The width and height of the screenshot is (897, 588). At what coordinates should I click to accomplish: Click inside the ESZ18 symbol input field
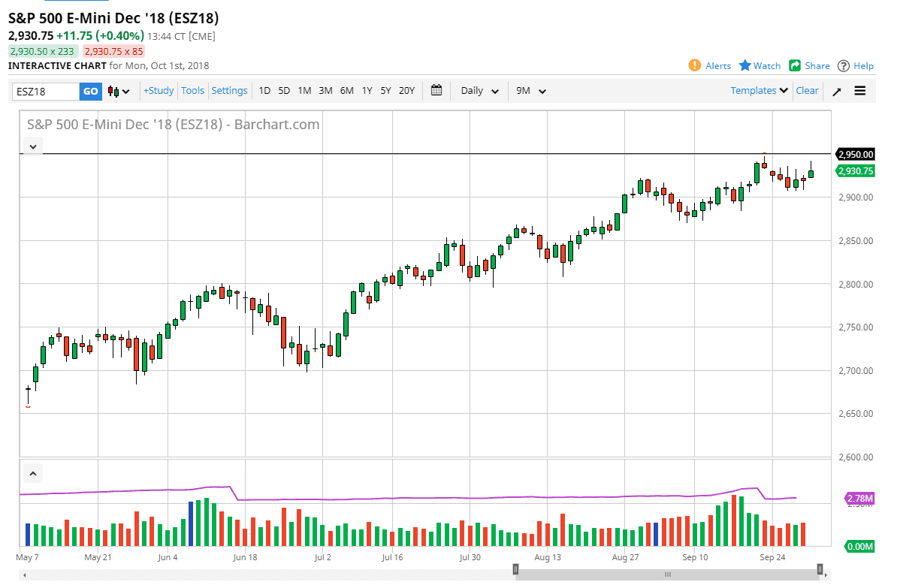coord(45,90)
